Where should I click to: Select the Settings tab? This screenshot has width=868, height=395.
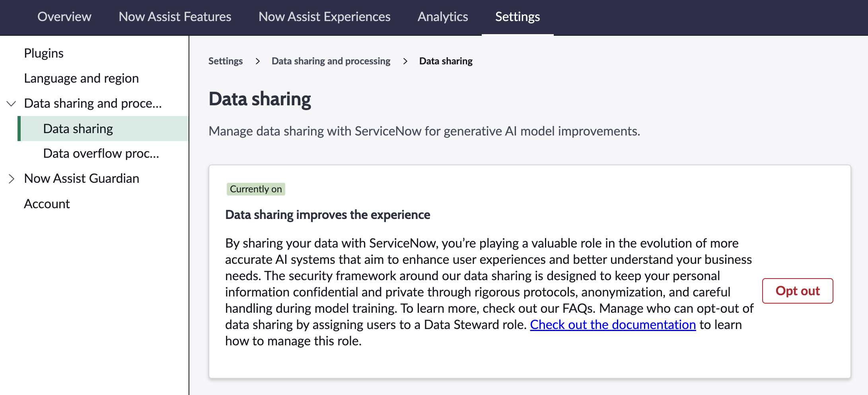point(518,17)
